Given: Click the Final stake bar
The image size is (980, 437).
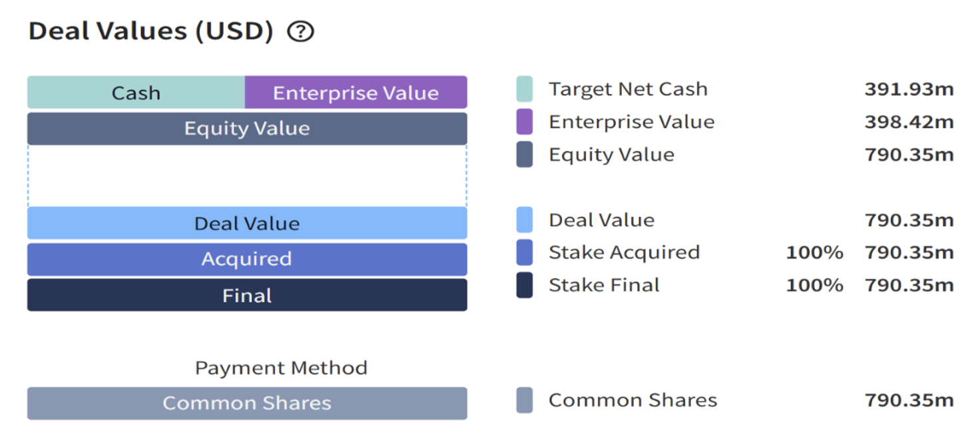Looking at the screenshot, I should click(247, 295).
